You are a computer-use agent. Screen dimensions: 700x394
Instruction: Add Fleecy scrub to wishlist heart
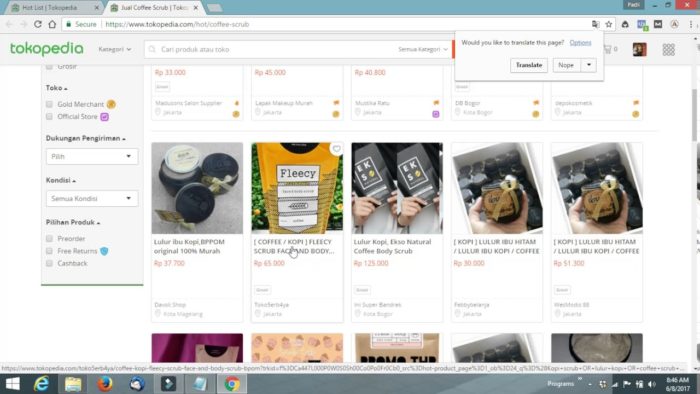tap(337, 149)
